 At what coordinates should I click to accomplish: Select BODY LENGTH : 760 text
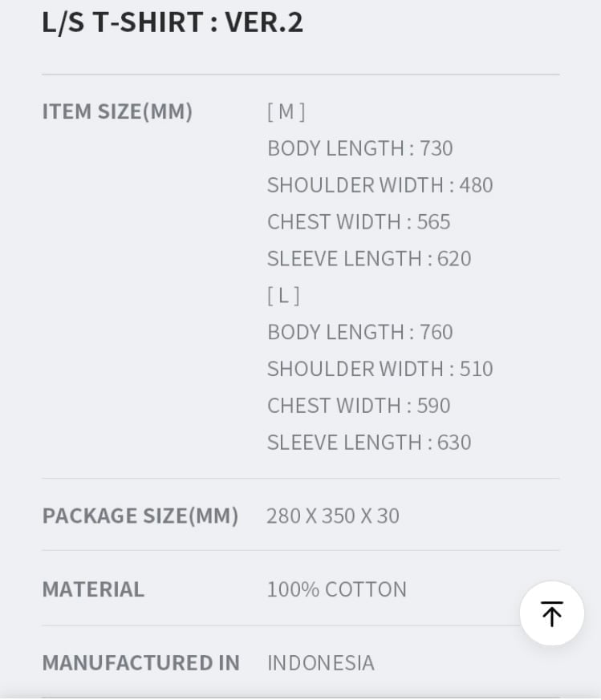pos(360,332)
